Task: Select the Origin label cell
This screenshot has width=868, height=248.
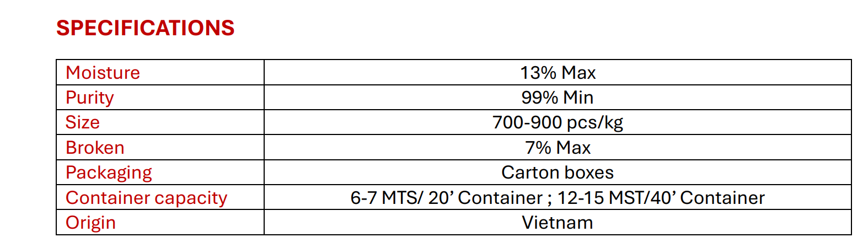Action: coord(160,222)
